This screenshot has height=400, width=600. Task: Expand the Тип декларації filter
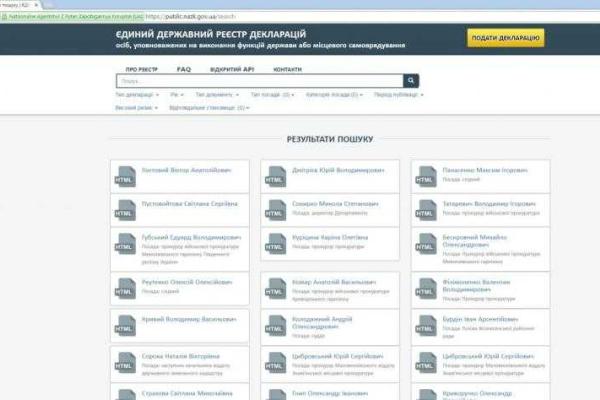pyautogui.click(x=137, y=95)
